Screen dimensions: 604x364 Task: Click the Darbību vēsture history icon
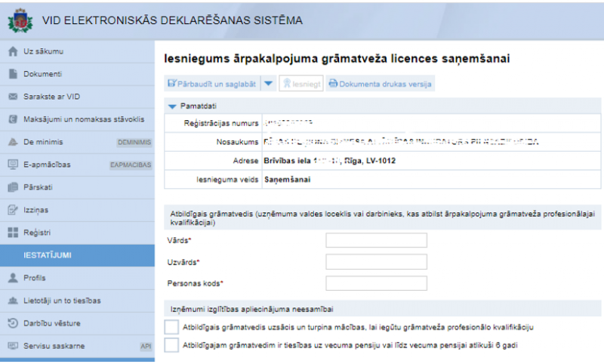[x=12, y=323]
